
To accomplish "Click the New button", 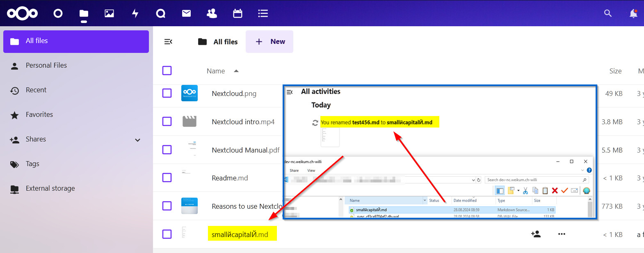I will coord(269,41).
